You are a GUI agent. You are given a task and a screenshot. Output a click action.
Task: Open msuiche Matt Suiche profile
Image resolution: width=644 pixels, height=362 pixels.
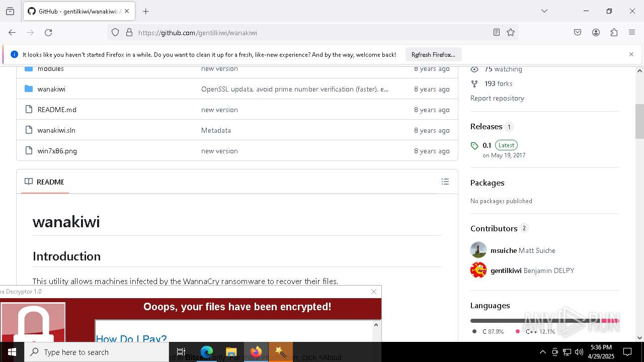click(x=523, y=250)
